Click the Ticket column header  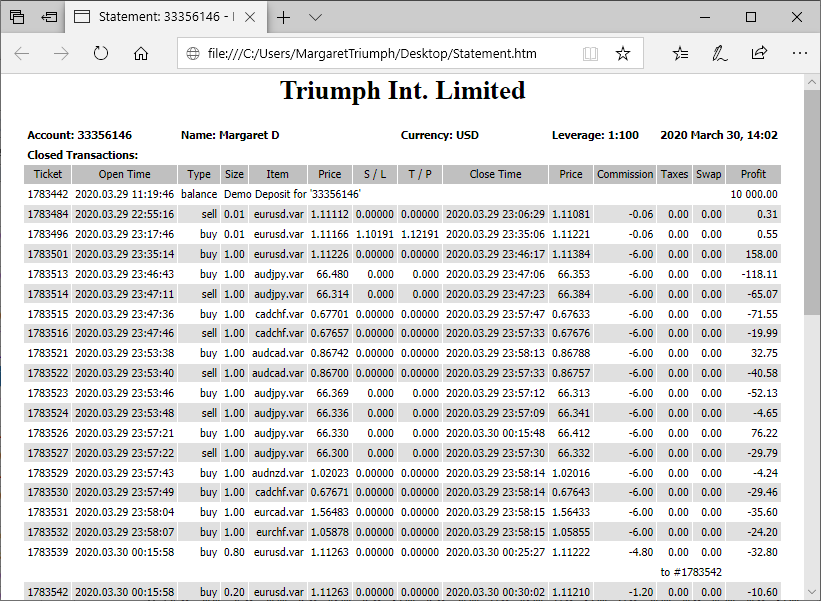(x=48, y=174)
